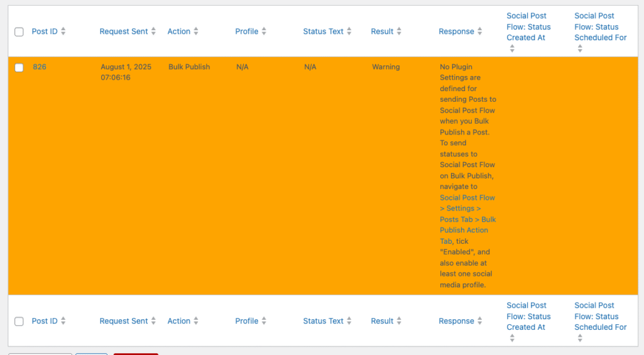Sort by Status Text in header row
644x355 pixels.
coord(323,31)
